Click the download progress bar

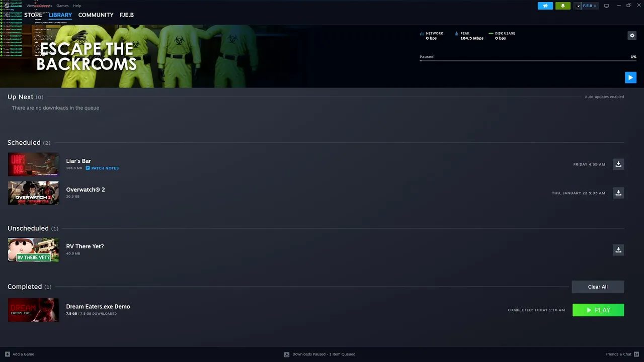click(x=528, y=61)
